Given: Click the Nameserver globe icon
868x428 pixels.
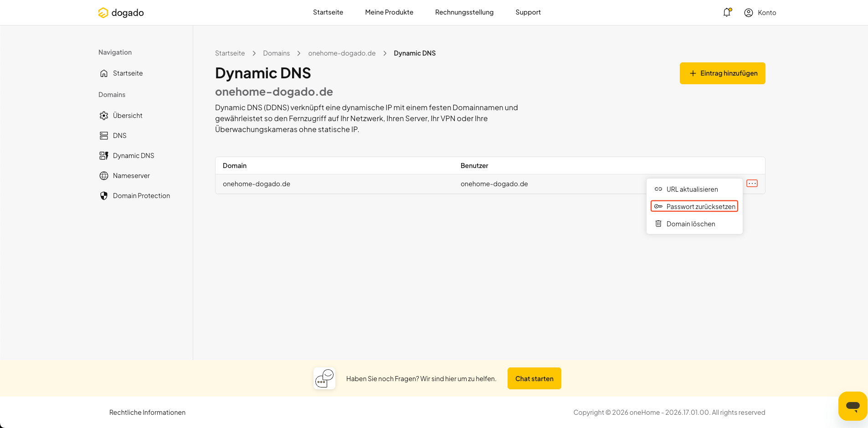Looking at the screenshot, I should [x=104, y=176].
